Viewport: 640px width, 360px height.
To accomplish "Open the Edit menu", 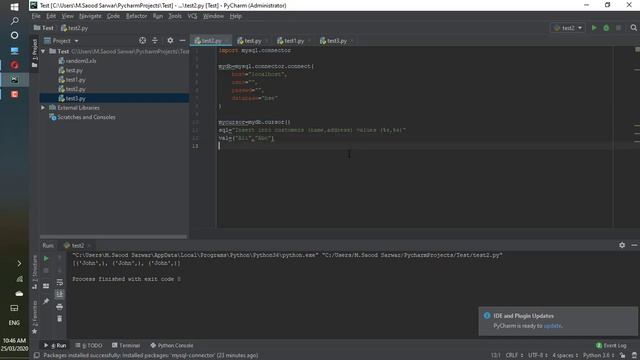I will pos(51,16).
